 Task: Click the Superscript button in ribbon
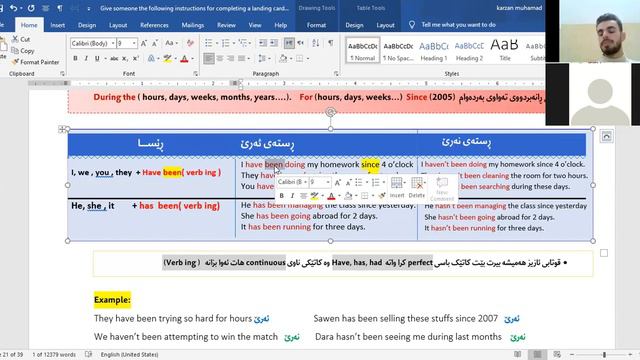coord(136,59)
